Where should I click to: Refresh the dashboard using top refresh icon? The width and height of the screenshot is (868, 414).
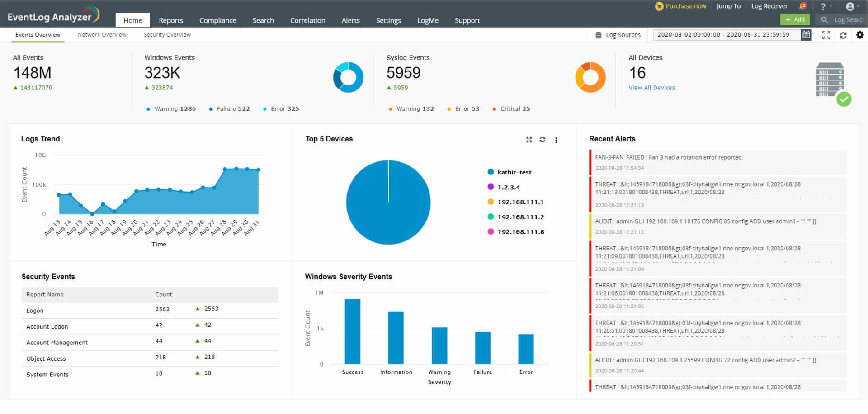(843, 35)
